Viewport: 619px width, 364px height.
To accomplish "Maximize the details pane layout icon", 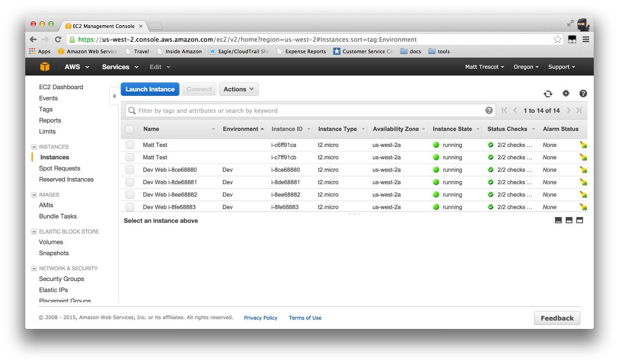I will click(579, 221).
